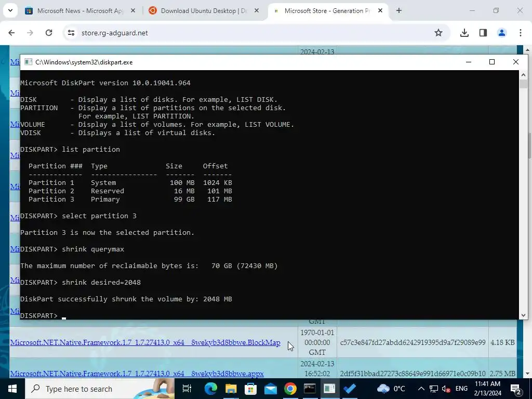The height and width of the screenshot is (399, 532).
Task: Click the 2.75 MB size cell
Action: 502,374
